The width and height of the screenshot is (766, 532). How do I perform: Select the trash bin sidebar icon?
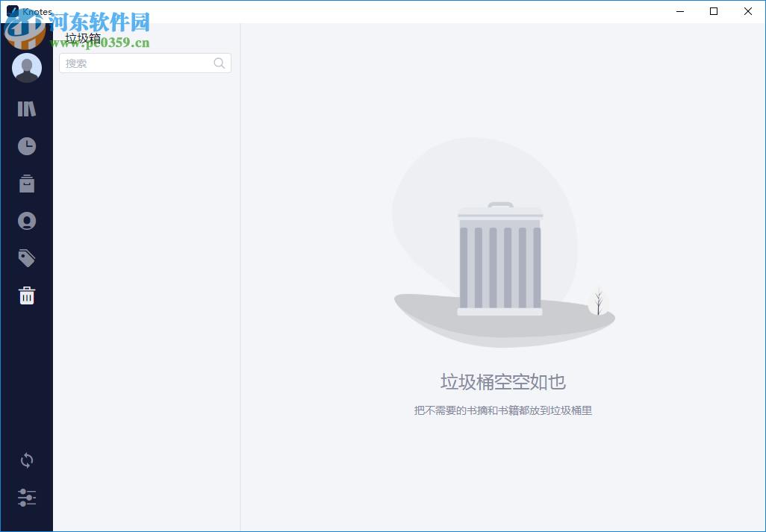coord(26,295)
